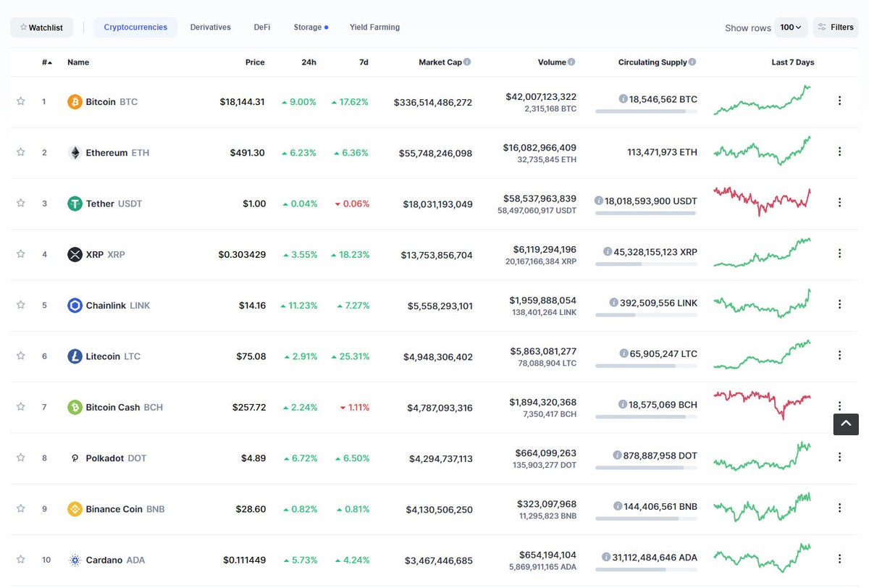Click the Ethereum circulating supply progress bar
Screen dimensions: 869x588
pos(648,163)
